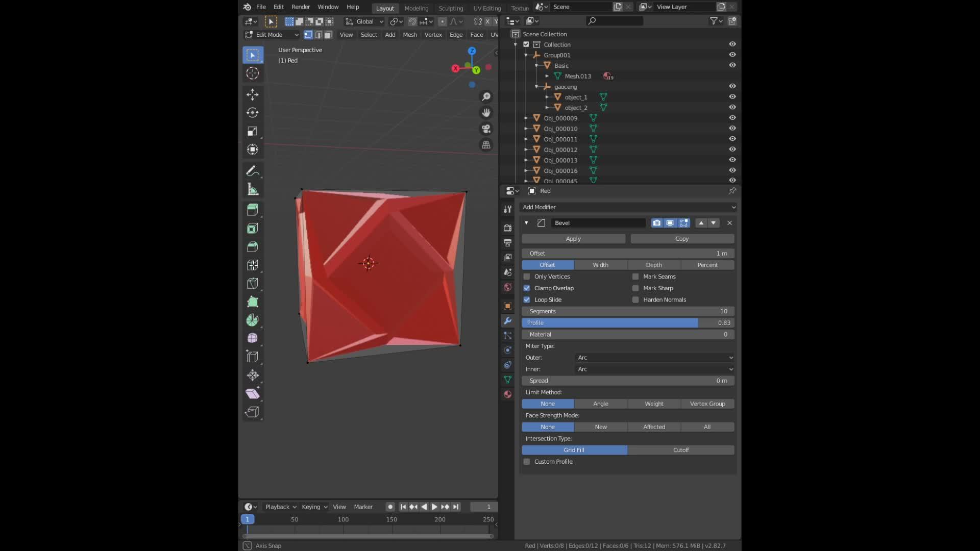Choose the Measure tool
The image size is (980, 551).
(x=252, y=189)
